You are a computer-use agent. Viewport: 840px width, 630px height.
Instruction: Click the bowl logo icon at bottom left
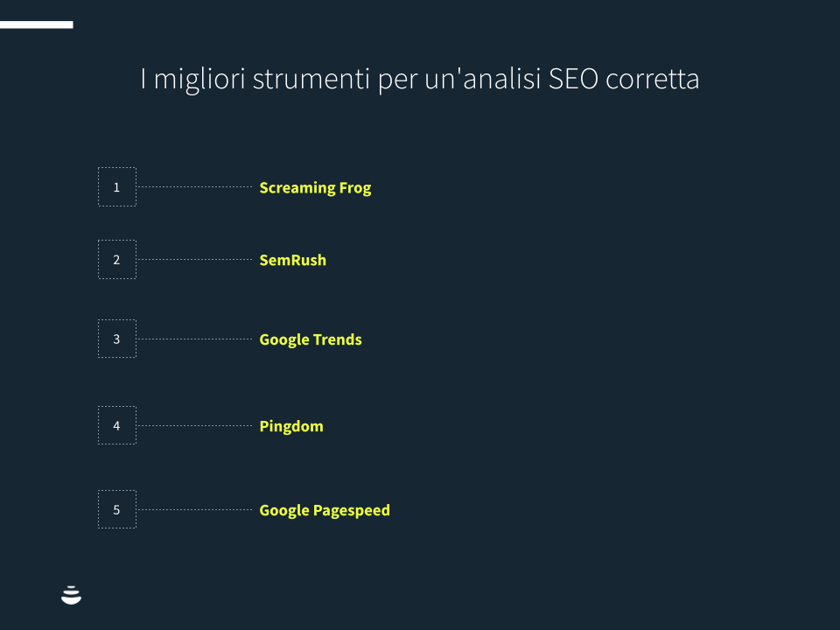71,595
